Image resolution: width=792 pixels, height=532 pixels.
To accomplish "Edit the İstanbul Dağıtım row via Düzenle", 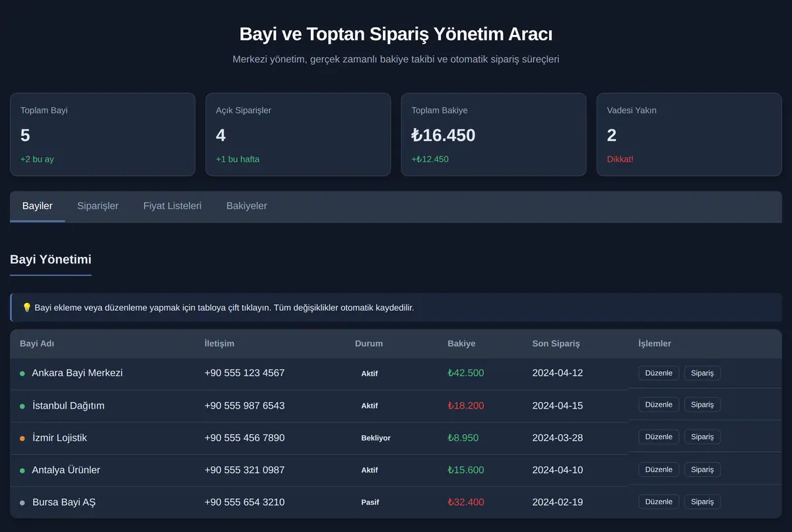I will 659,405.
